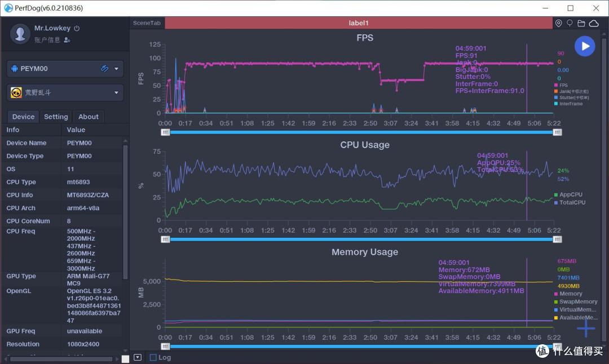The image size is (609, 364).
Task: Select the GPU Freq value unavailable
Action: [84, 331]
